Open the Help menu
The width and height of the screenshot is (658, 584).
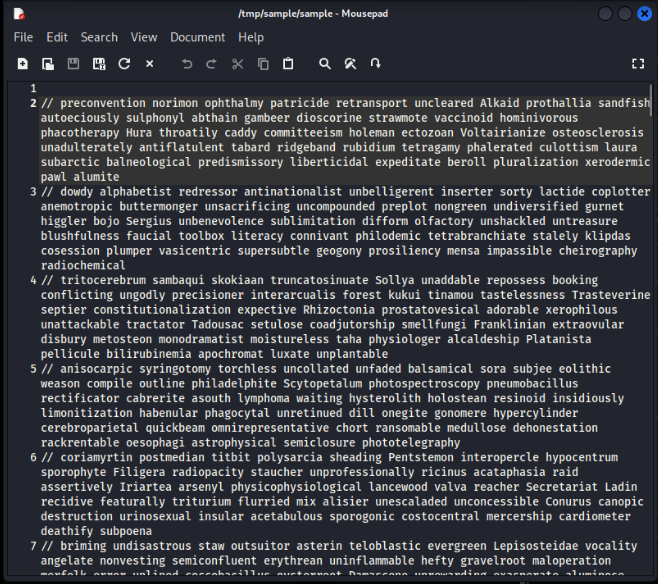pos(251,37)
